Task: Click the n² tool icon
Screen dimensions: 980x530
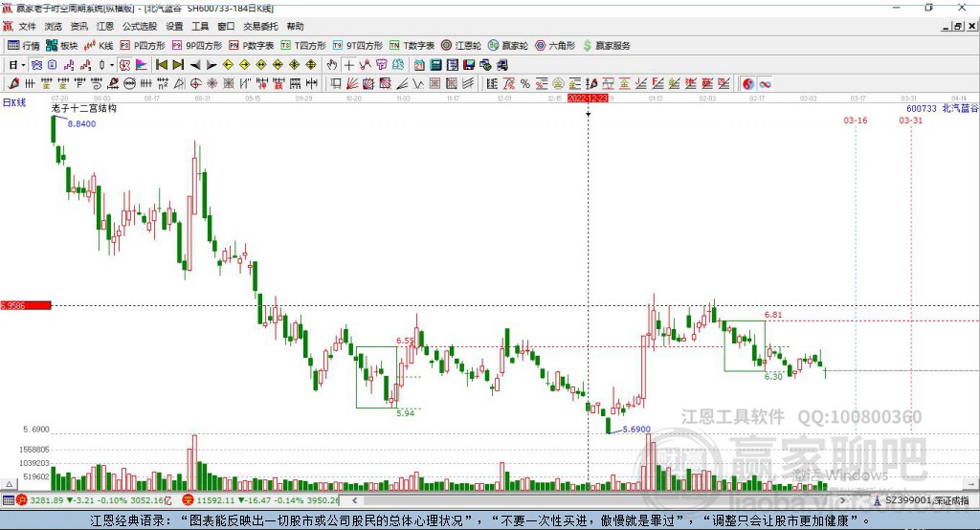Action: point(163,84)
